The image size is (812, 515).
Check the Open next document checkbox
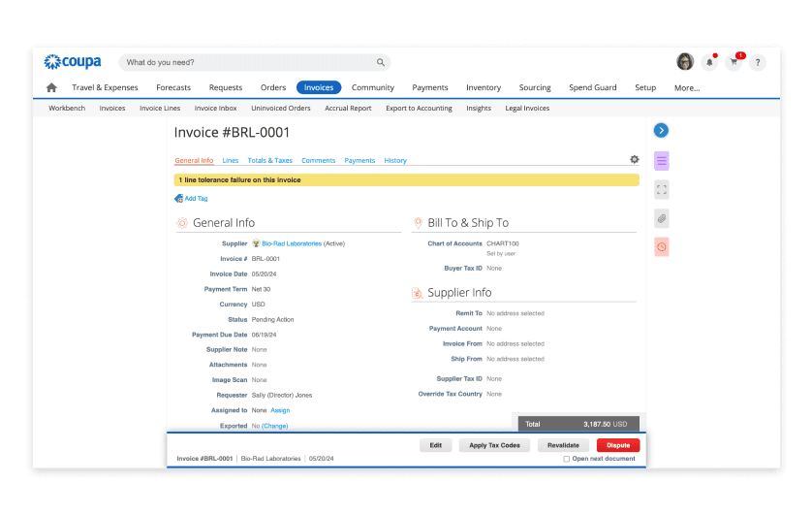click(x=567, y=459)
